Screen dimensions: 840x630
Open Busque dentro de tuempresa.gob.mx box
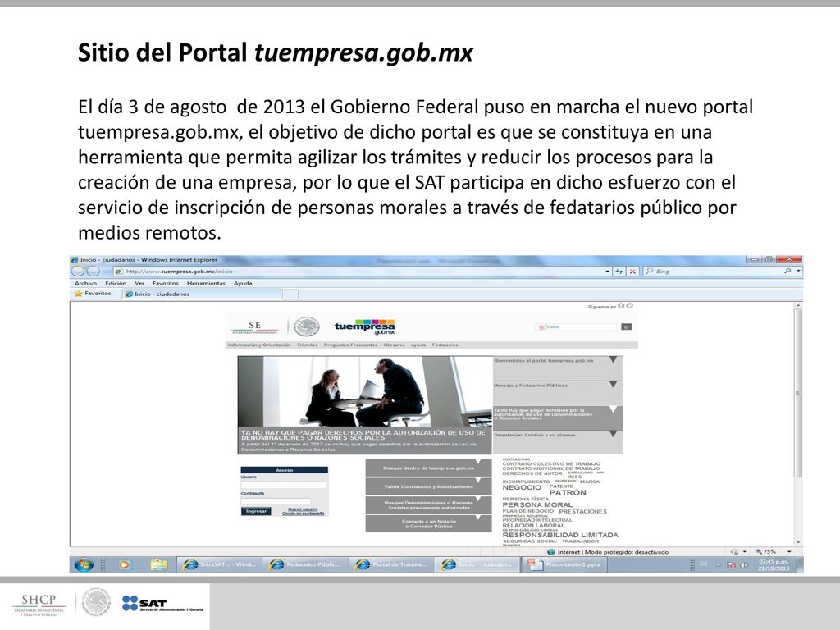(428, 468)
